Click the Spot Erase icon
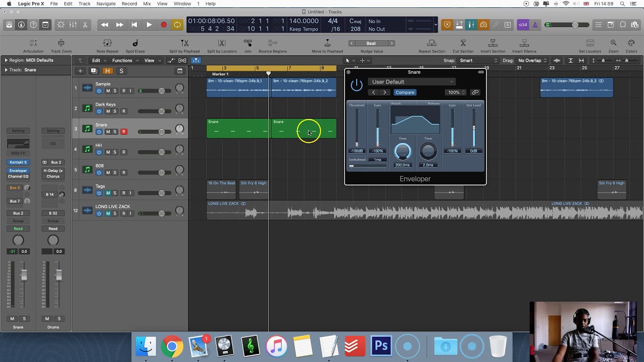644x362 pixels. pos(135,43)
